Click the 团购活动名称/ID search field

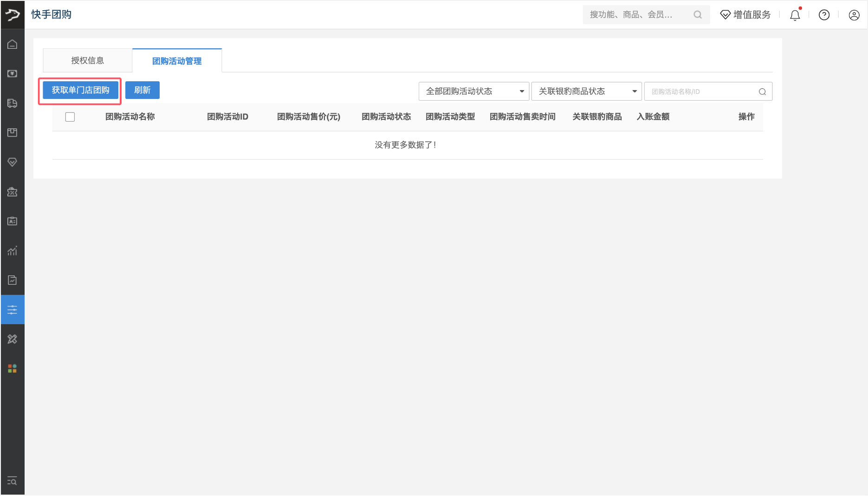pos(702,91)
